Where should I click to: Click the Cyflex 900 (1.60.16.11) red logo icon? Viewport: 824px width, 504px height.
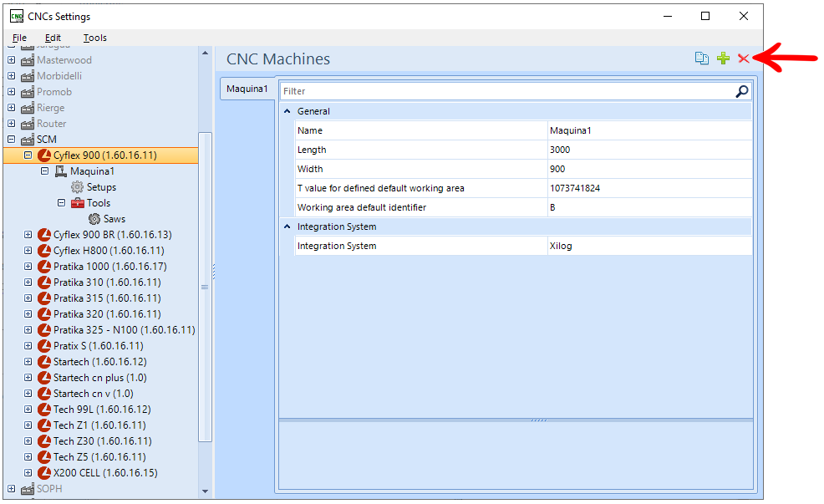pos(44,155)
